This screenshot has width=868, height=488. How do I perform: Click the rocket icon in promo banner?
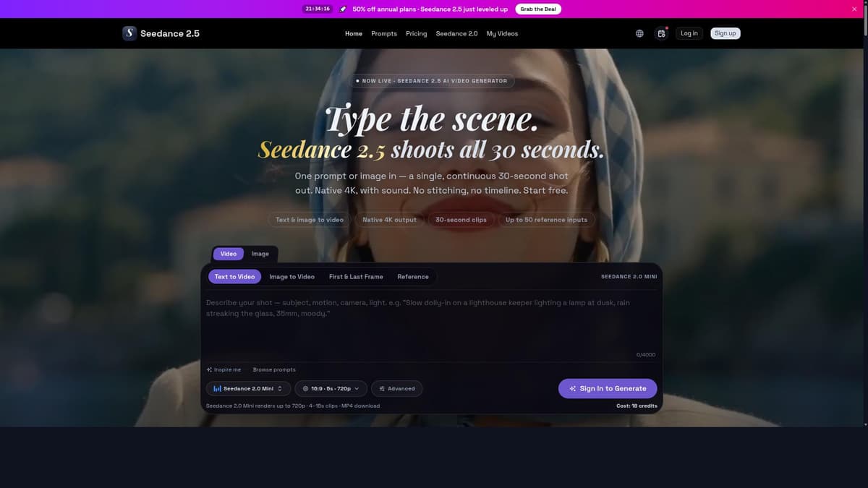pos(343,9)
